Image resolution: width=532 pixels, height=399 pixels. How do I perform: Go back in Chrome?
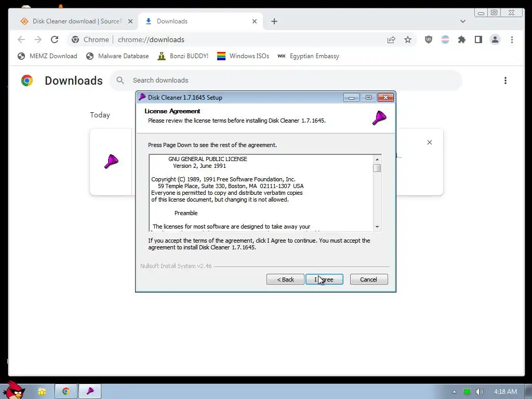(x=21, y=39)
